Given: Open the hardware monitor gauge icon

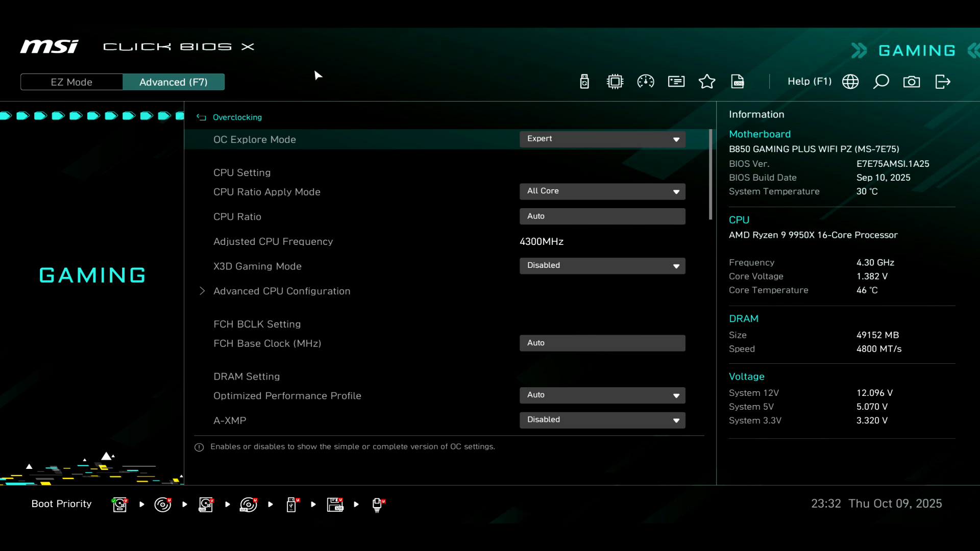Looking at the screenshot, I should coord(646,82).
